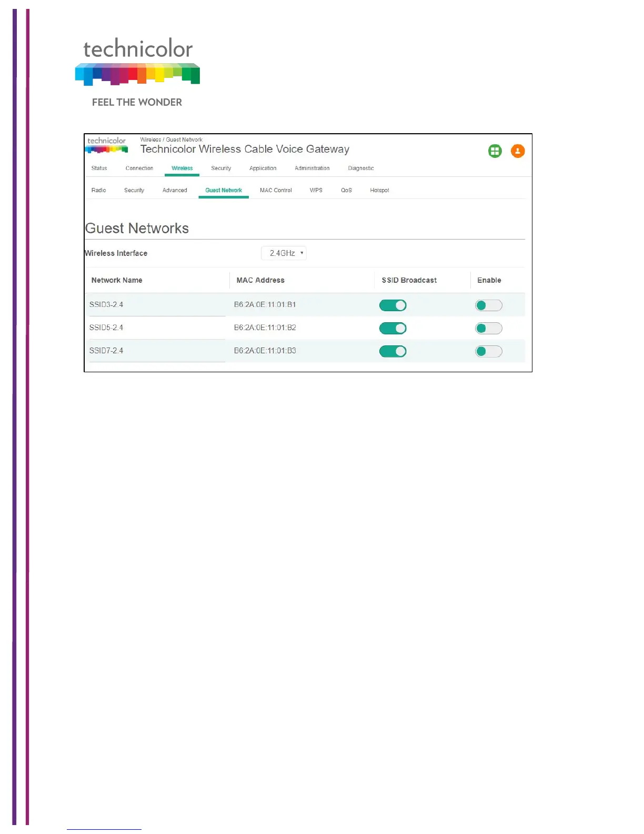Image resolution: width=644 pixels, height=834 pixels.
Task: Switch to the Application tab
Action: point(263,168)
